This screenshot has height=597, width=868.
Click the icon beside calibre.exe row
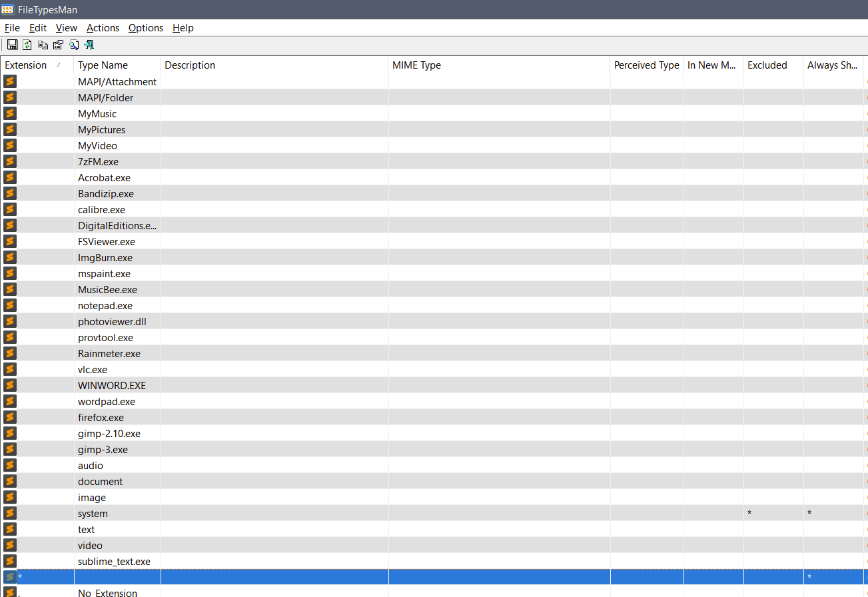9,209
